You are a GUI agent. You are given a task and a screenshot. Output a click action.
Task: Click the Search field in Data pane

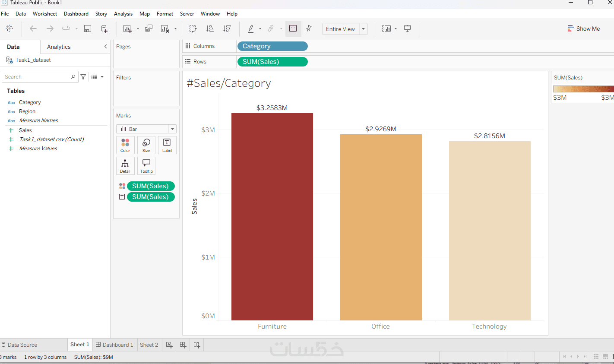(x=40, y=77)
